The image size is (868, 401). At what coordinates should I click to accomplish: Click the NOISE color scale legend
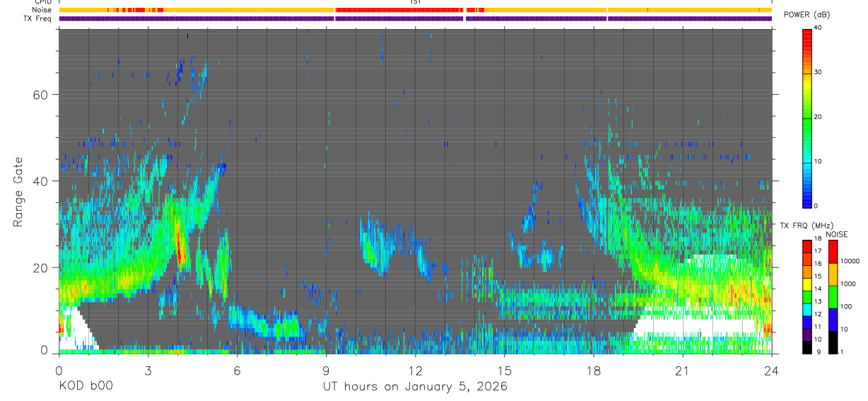click(833, 297)
